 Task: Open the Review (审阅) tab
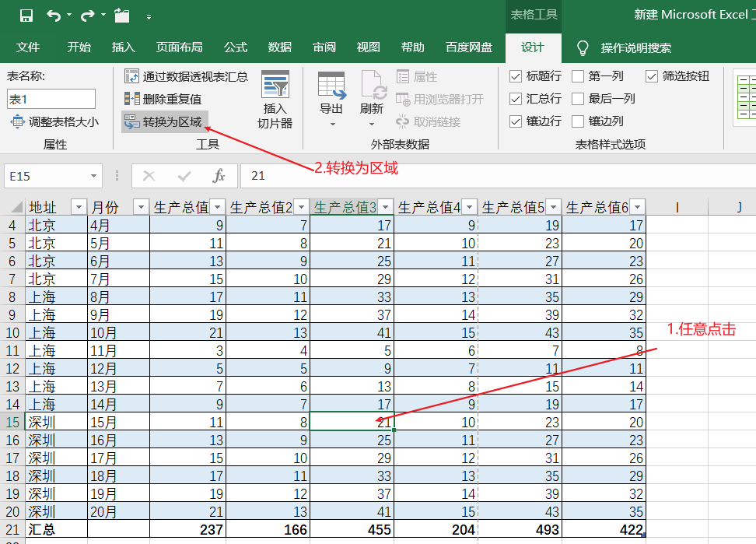[x=324, y=47]
